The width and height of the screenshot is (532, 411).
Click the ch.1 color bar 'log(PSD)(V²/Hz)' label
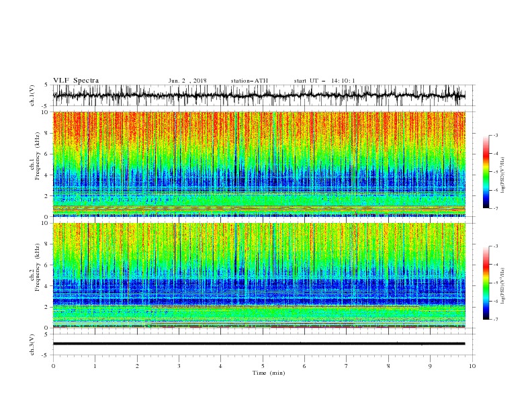pyautogui.click(x=503, y=175)
